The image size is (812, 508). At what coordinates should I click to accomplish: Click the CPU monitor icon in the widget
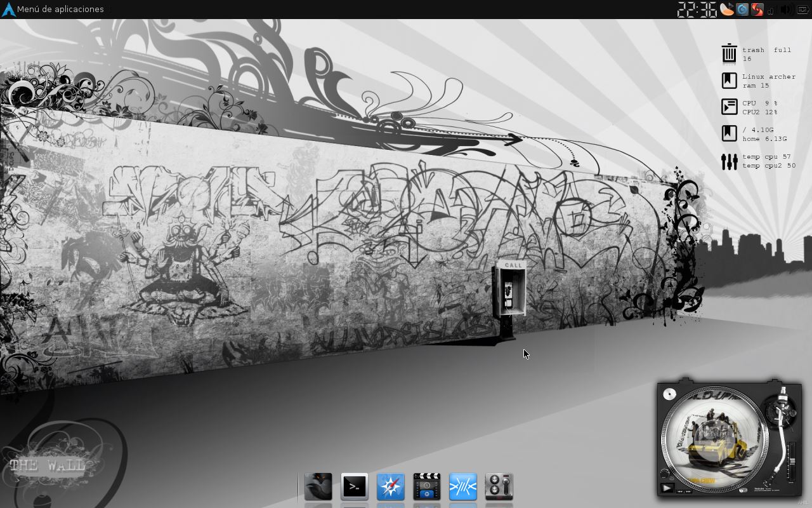tap(729, 107)
